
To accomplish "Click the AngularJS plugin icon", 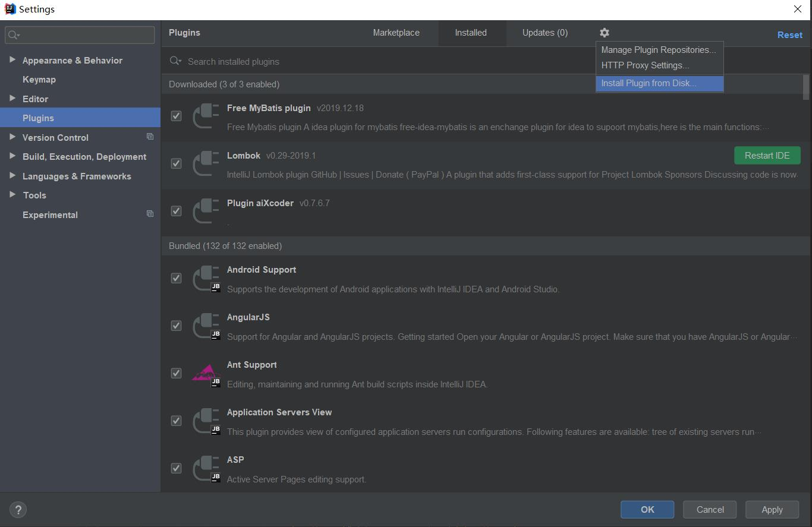I will point(206,326).
